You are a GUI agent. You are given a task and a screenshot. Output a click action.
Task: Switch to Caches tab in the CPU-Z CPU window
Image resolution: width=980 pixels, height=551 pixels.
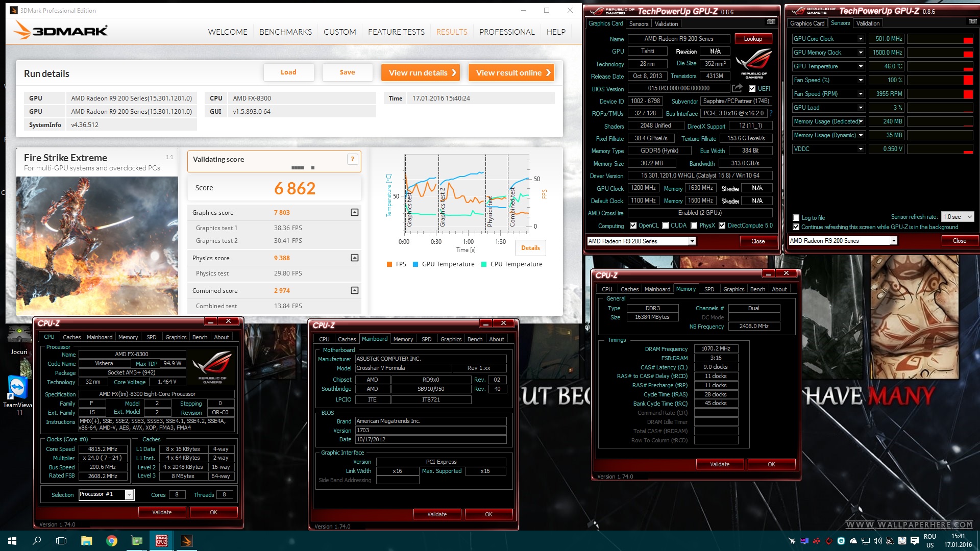(71, 337)
